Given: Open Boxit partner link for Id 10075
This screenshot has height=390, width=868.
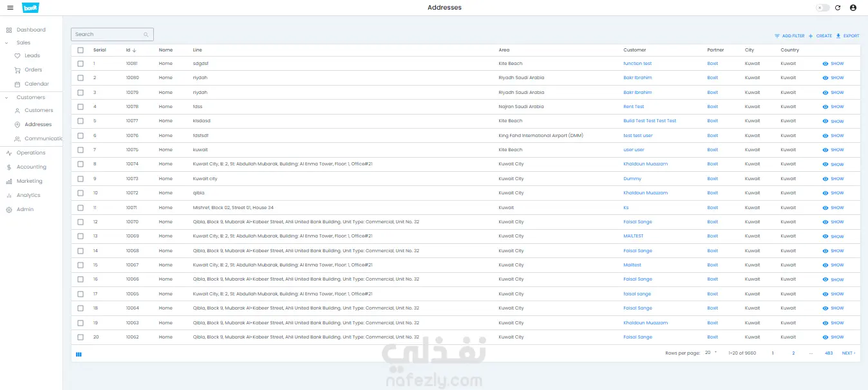Looking at the screenshot, I should coord(712,150).
